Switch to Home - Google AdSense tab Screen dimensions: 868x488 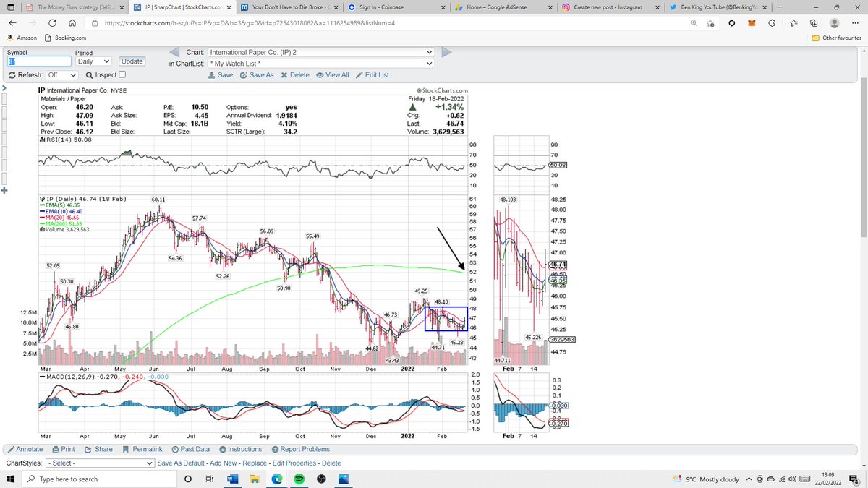tap(503, 7)
